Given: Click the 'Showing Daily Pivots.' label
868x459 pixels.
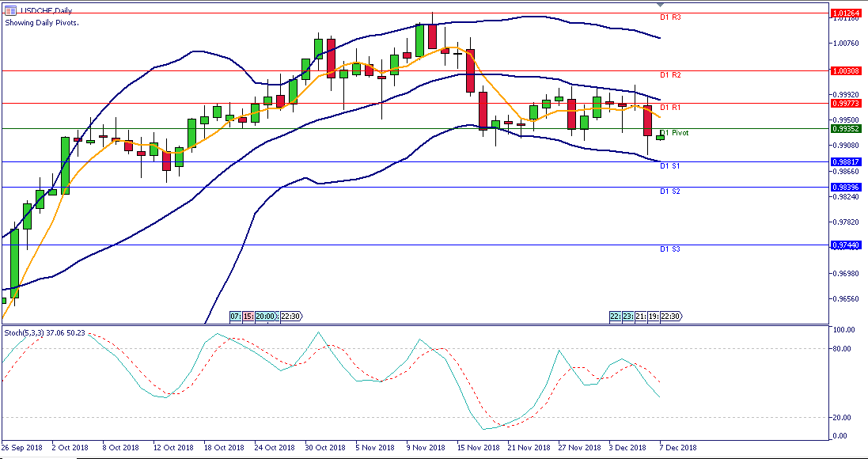Looking at the screenshot, I should (x=42, y=23).
